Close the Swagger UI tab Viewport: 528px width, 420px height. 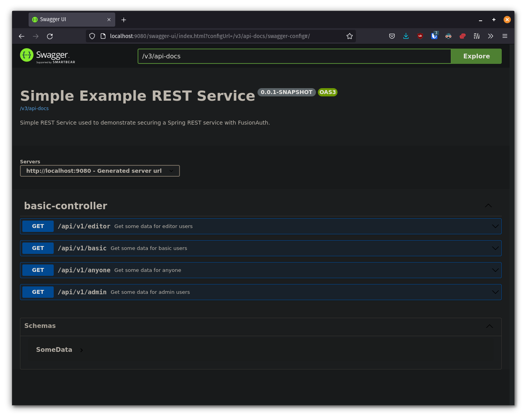[109, 20]
